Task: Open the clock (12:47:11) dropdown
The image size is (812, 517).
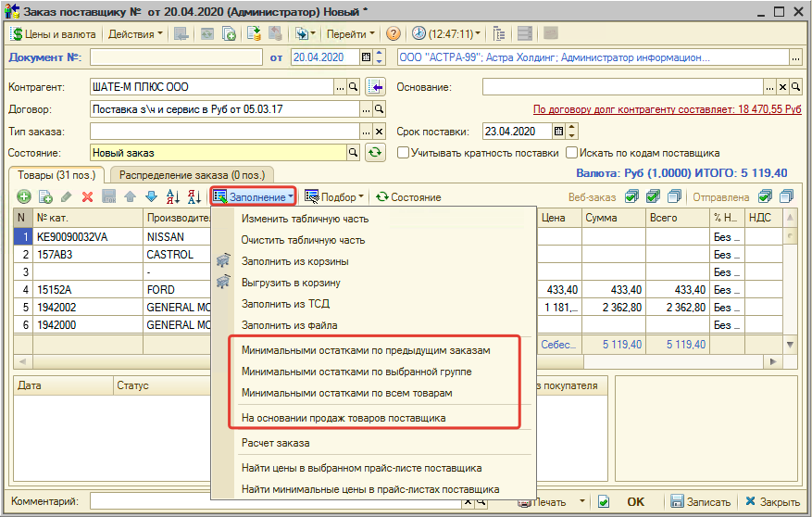Action: 446,34
